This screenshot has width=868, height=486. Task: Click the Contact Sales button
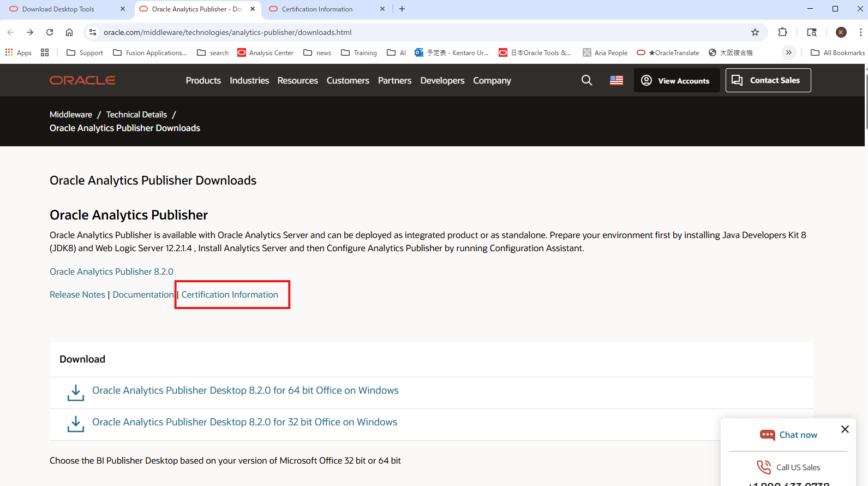768,80
